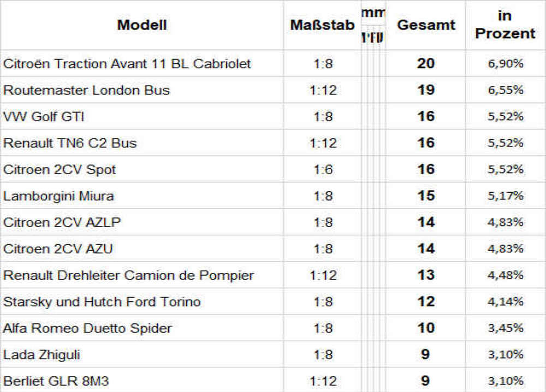
Task: Select the Renault TN6 C2 Bus cell
Action: pyautogui.click(x=70, y=143)
